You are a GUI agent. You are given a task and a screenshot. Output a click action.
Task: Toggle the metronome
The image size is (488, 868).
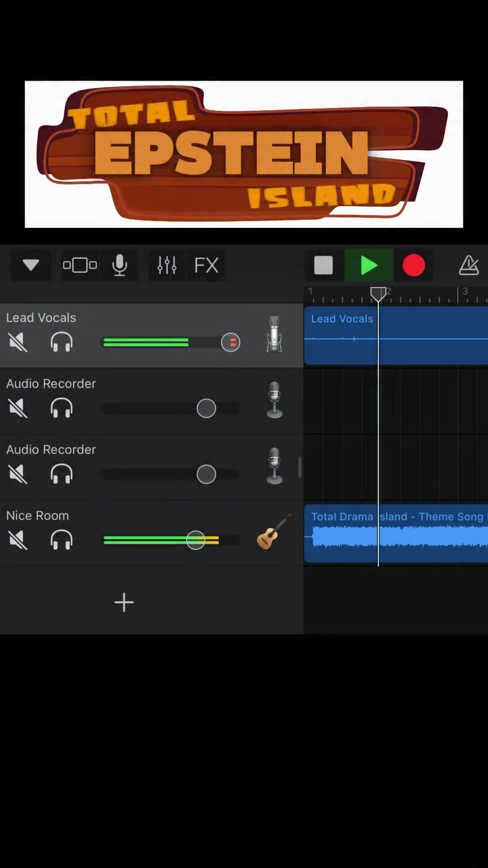[469, 265]
